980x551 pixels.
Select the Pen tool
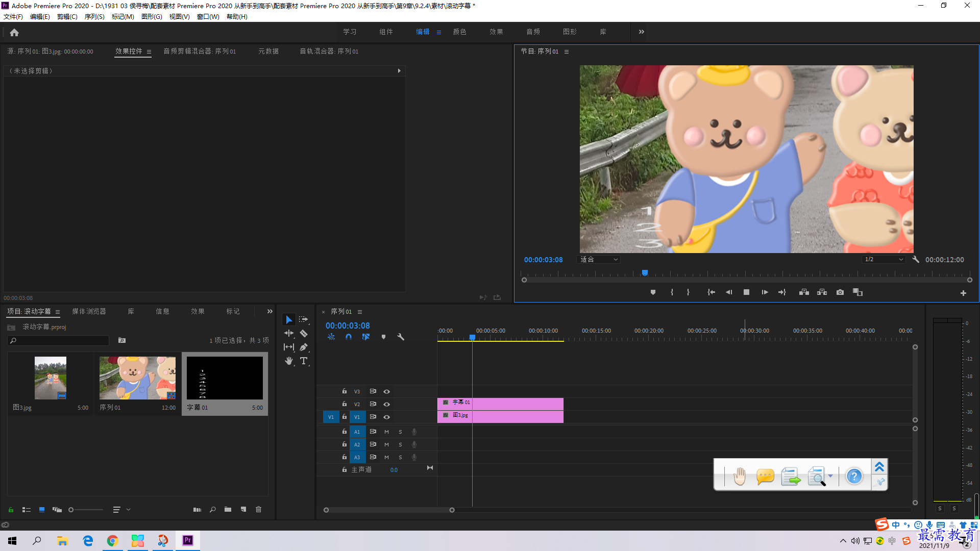tap(304, 347)
